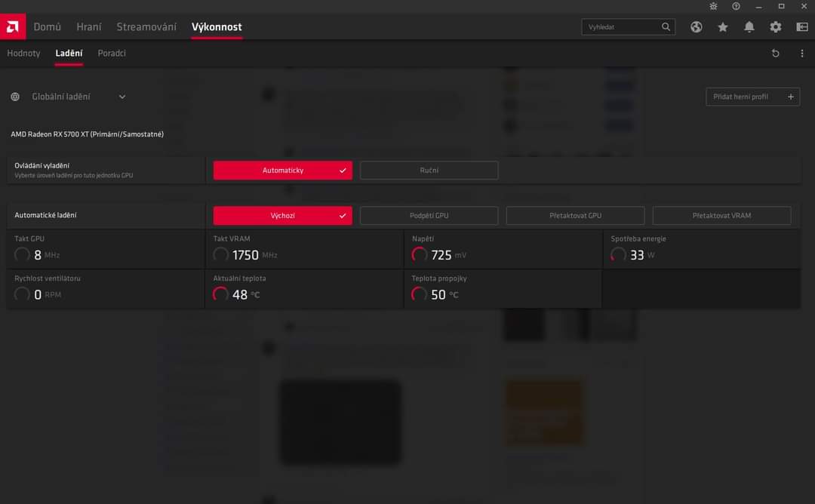Click the globe icon beside Globální ladění
Viewport: 815px width, 504px height.
[x=15, y=97]
